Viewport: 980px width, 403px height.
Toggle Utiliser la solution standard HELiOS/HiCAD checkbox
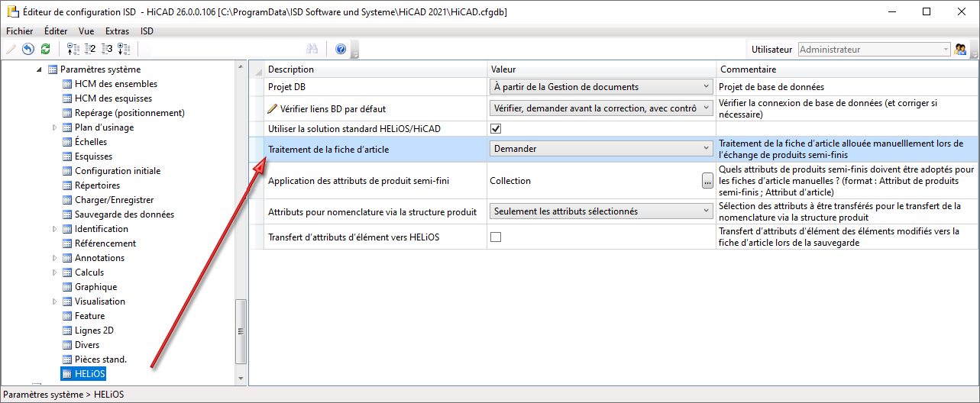[496, 128]
